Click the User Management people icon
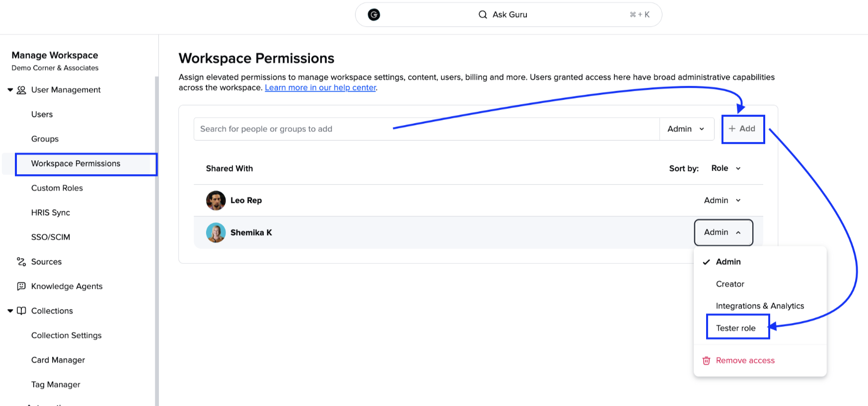The image size is (868, 406). [21, 90]
